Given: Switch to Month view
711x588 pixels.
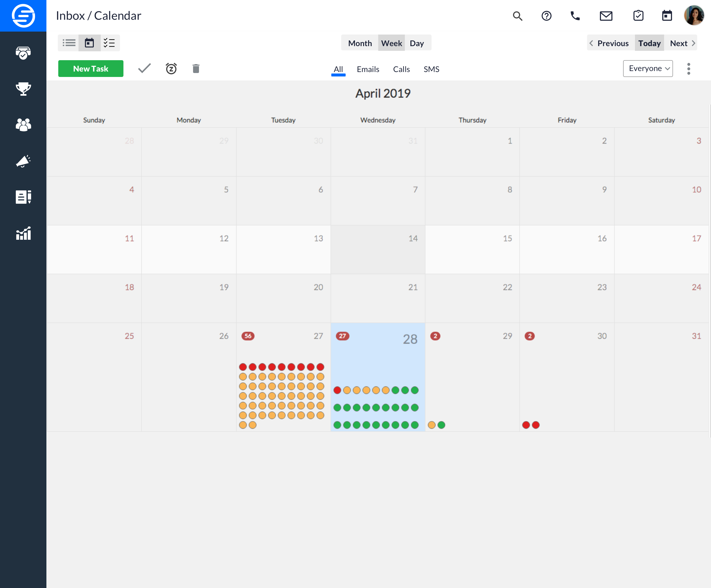Looking at the screenshot, I should [360, 43].
